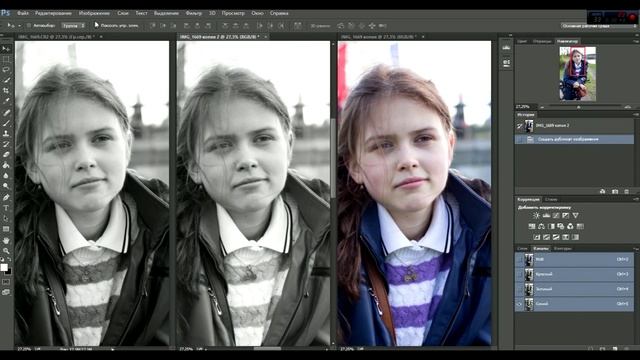This screenshot has width=640, height=360.
Task: Set history brush source for snapshot
Action: coord(520,126)
